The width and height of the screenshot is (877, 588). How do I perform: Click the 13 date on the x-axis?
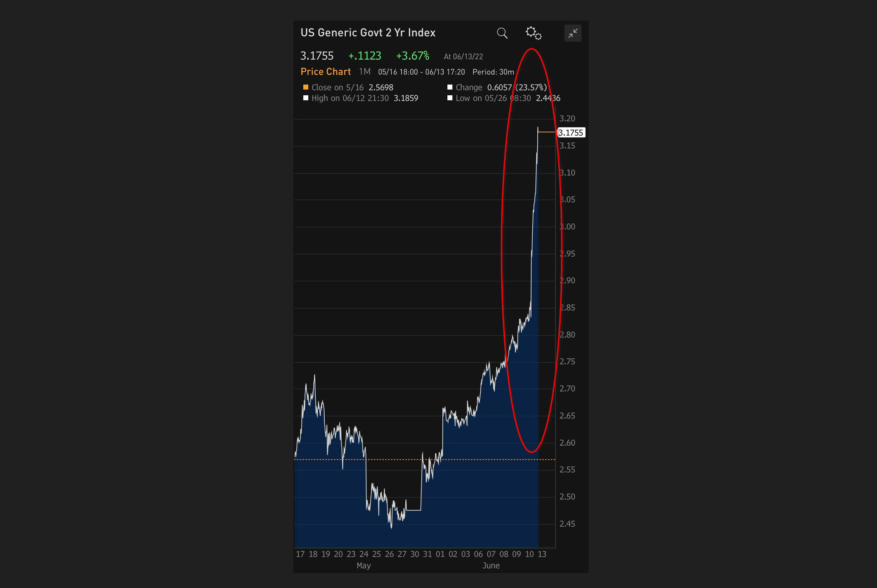(542, 554)
